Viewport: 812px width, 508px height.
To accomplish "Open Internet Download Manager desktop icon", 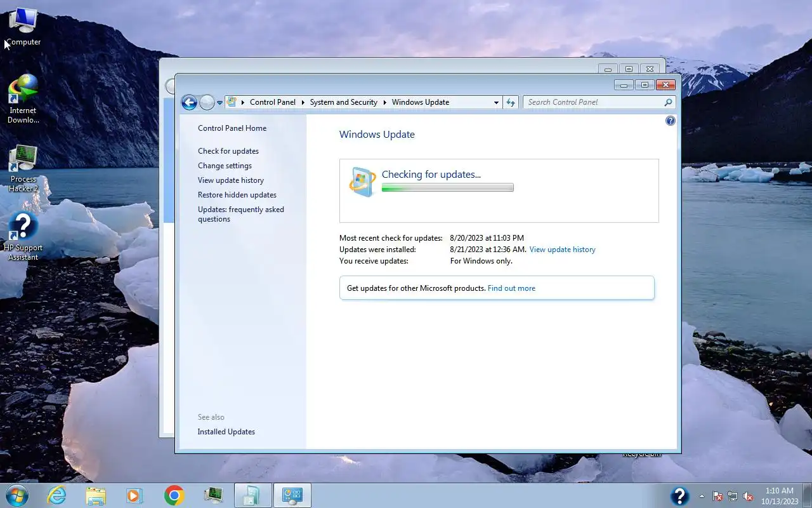I will (23, 99).
